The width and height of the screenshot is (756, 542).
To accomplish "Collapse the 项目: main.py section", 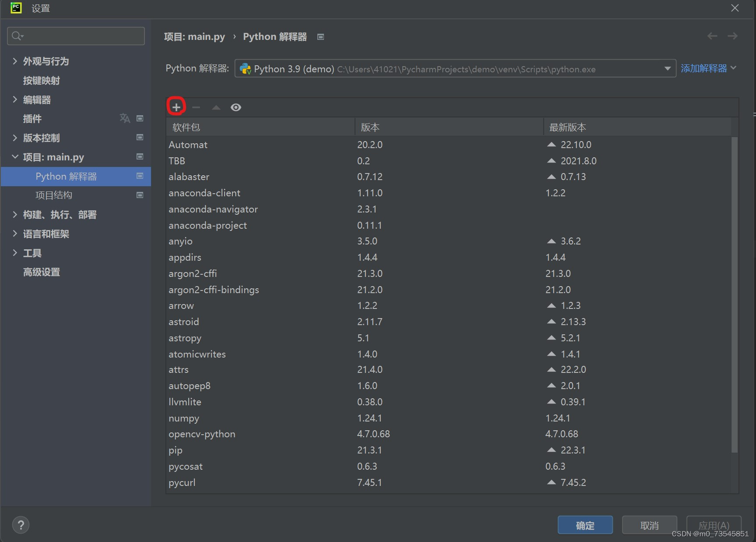I will point(15,157).
